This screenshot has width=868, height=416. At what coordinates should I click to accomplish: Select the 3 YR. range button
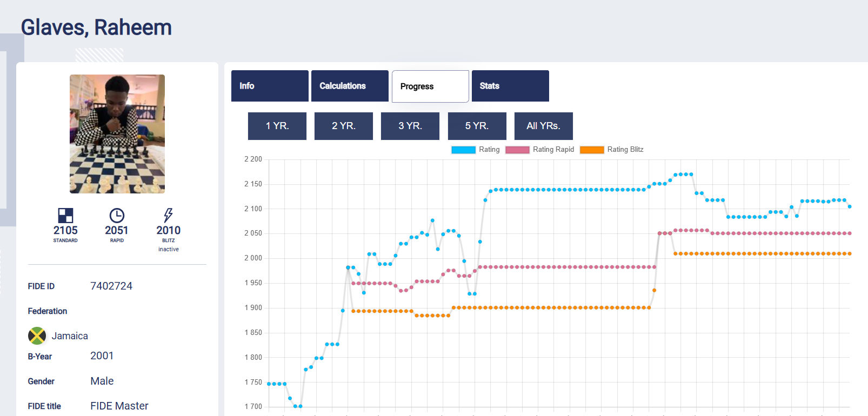(410, 126)
